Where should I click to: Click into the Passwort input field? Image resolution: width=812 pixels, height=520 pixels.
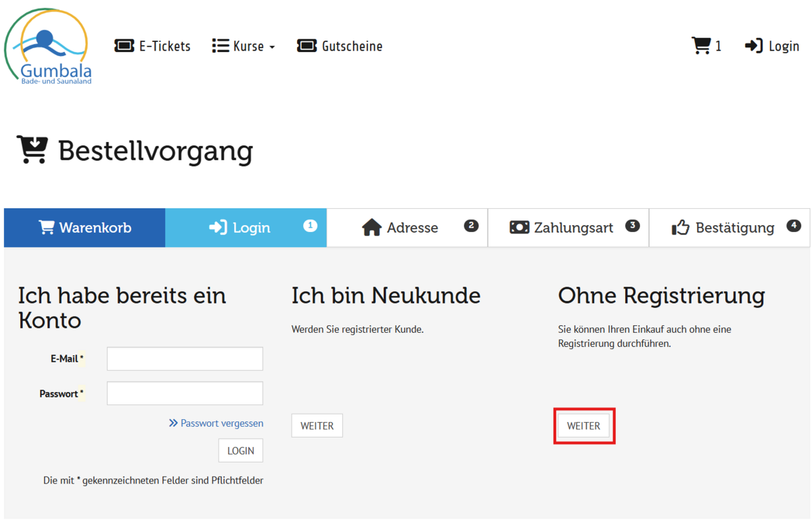pyautogui.click(x=185, y=394)
